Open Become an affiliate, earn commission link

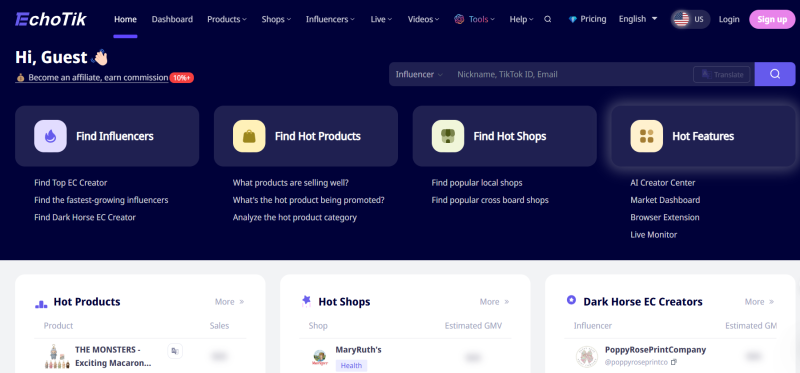(x=97, y=78)
